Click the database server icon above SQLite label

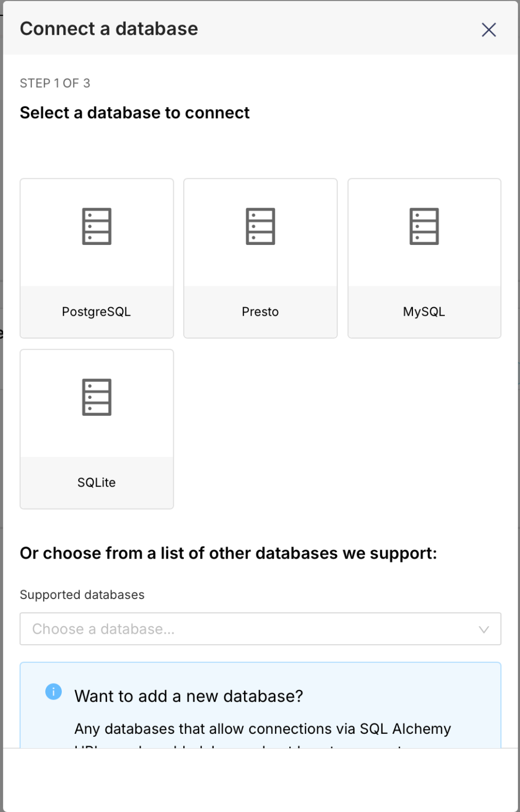tap(96, 397)
